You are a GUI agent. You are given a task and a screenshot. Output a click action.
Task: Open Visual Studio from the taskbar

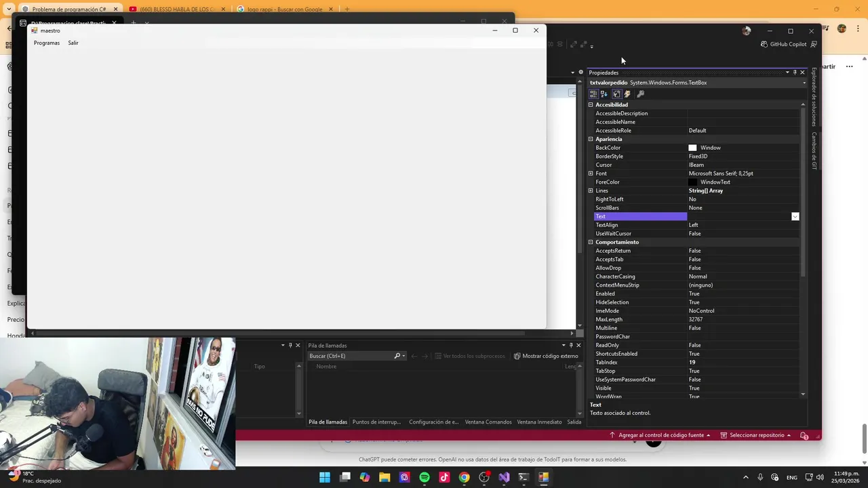pyautogui.click(x=504, y=477)
